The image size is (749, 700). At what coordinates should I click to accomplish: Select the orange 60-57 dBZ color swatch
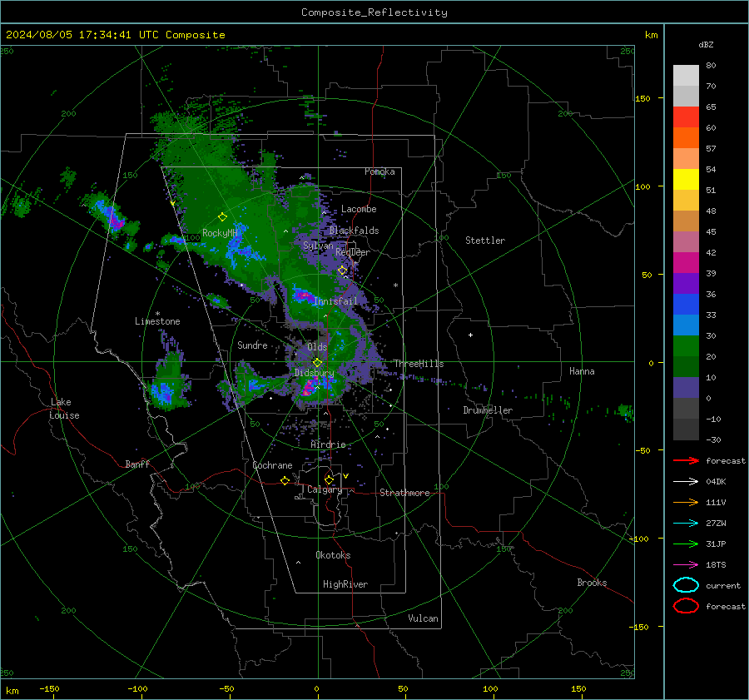pyautogui.click(x=686, y=138)
